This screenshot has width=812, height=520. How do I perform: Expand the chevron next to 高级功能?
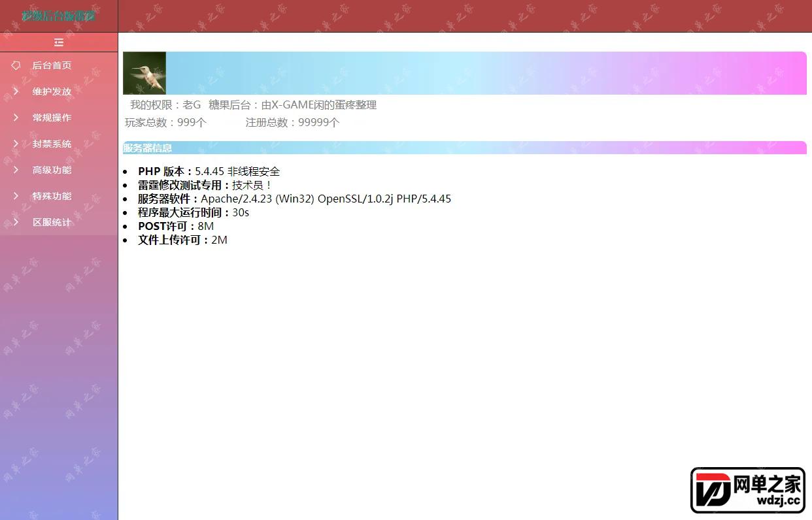(x=16, y=170)
